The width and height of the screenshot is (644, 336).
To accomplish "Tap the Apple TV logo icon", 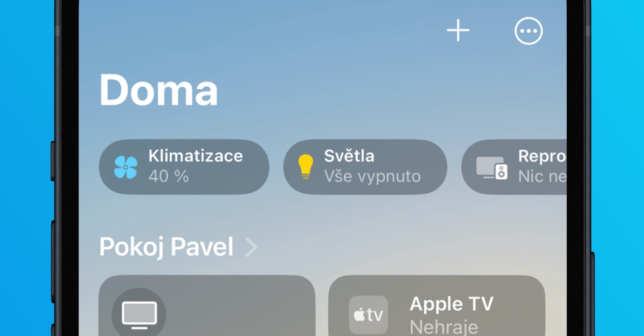I will (x=368, y=315).
